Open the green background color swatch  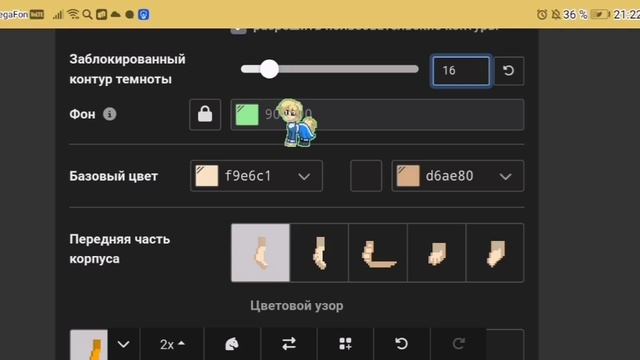(x=247, y=114)
